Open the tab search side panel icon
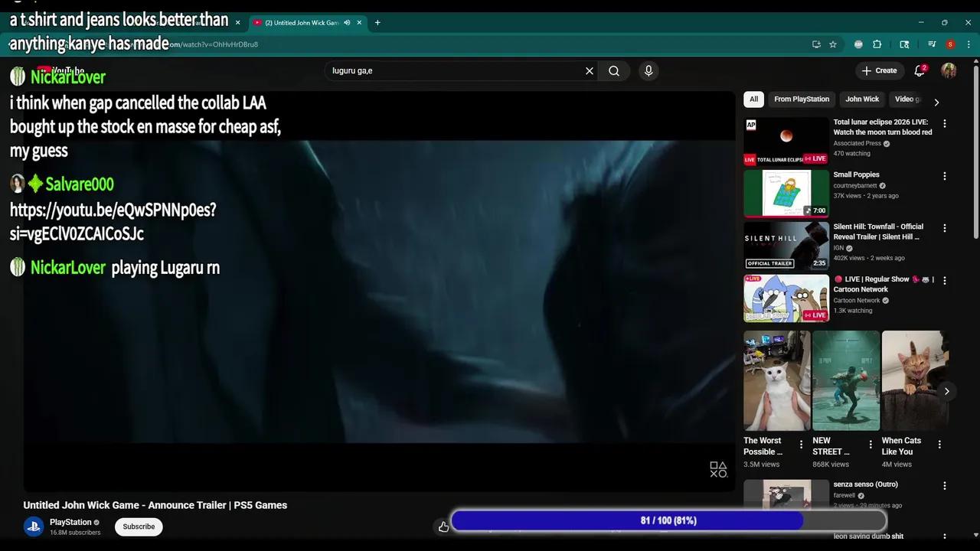This screenshot has width=980, height=551. (x=904, y=44)
